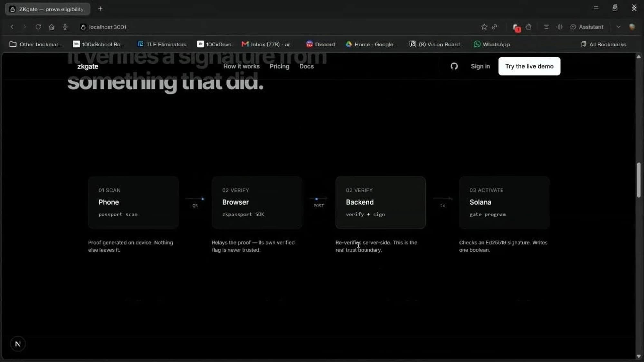Click the Sign in link
The width and height of the screenshot is (644, 362).
pos(480,66)
